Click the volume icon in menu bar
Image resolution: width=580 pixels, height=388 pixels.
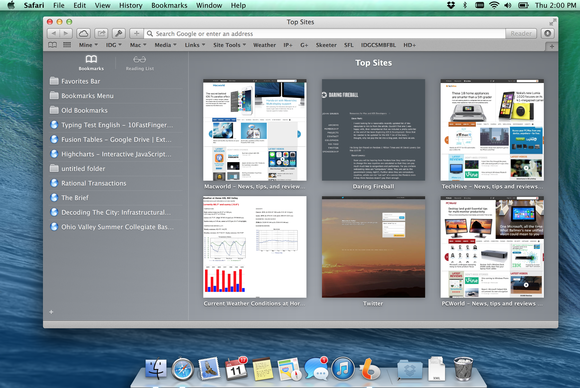click(508, 5)
